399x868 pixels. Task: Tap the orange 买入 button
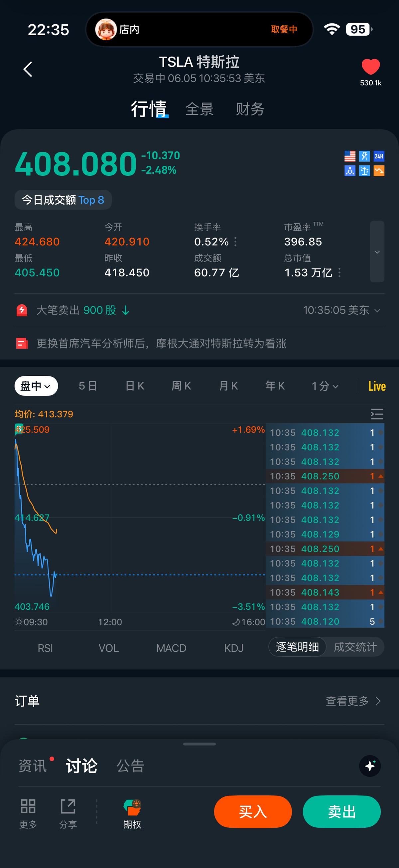[253, 811]
